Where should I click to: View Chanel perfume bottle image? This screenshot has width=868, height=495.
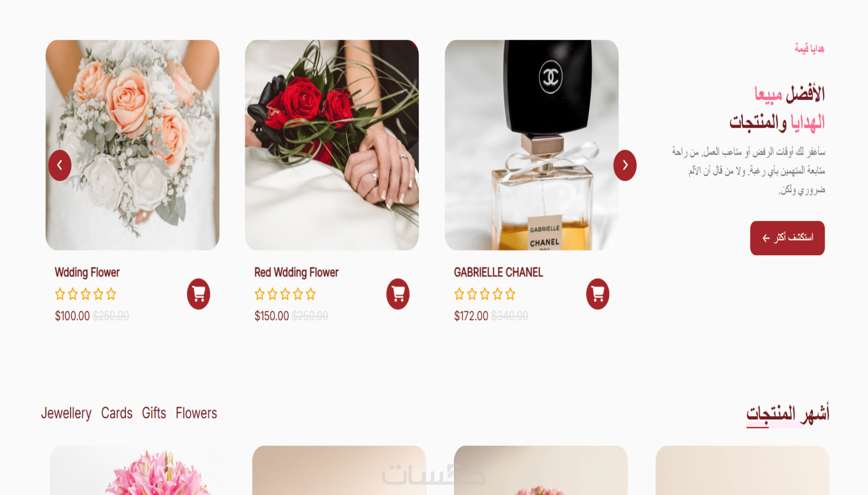click(532, 145)
